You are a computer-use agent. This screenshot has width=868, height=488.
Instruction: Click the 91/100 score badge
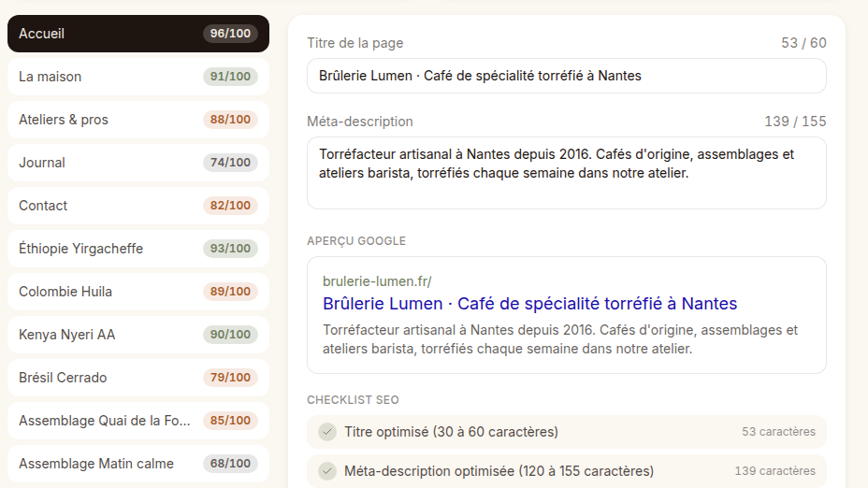(230, 77)
